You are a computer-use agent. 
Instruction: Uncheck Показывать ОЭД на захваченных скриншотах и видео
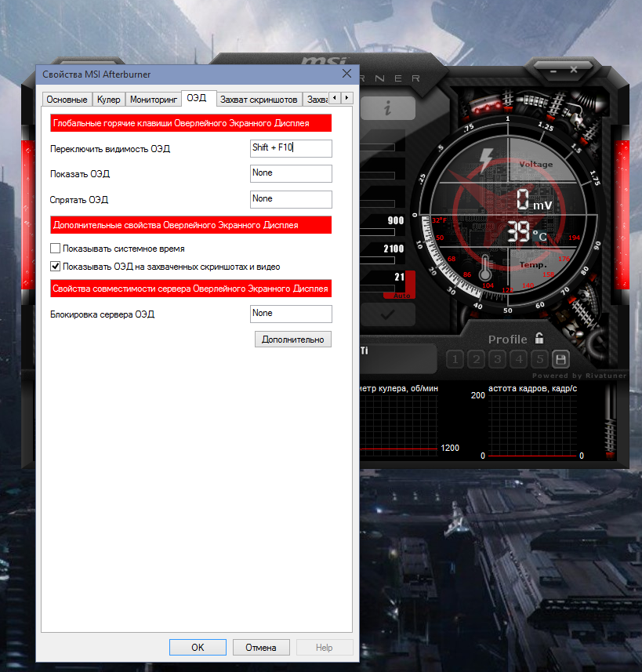click(x=55, y=266)
